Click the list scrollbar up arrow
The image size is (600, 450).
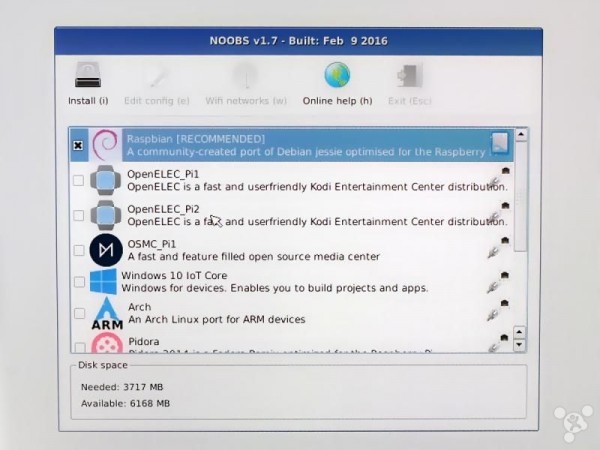[x=520, y=135]
